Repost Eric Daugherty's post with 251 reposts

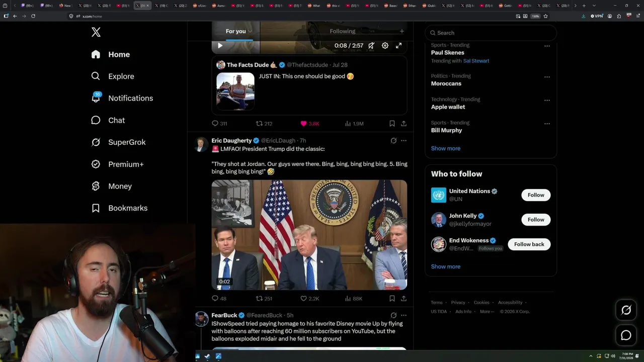[264, 298]
